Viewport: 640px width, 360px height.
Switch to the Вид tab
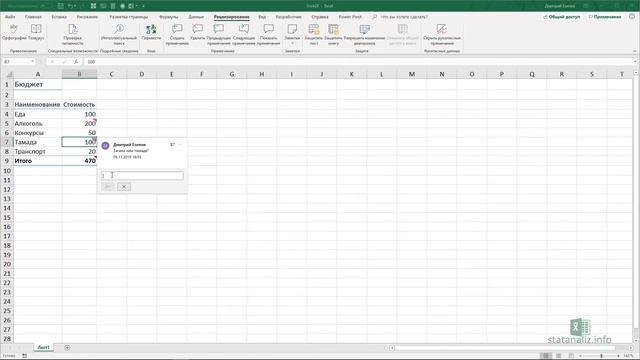pos(262,17)
